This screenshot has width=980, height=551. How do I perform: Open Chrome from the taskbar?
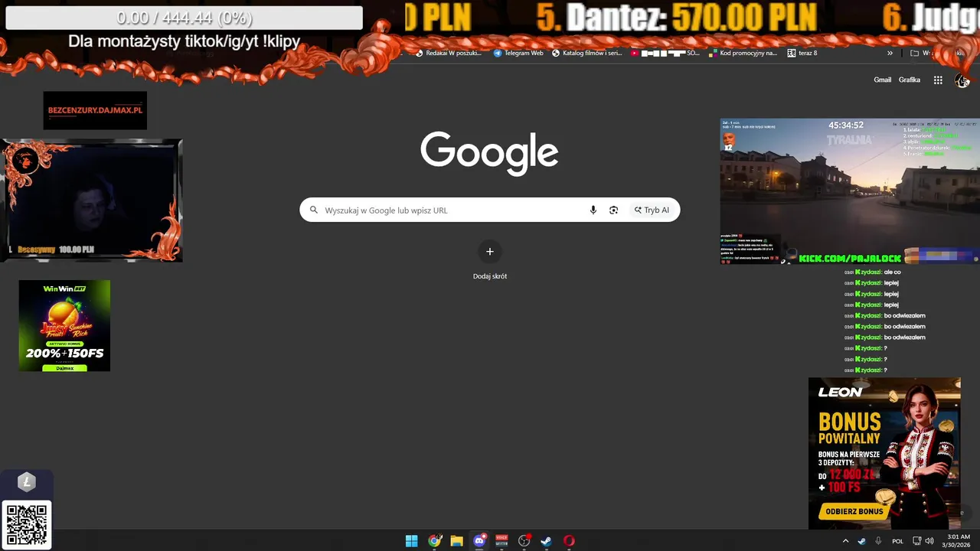pos(434,541)
